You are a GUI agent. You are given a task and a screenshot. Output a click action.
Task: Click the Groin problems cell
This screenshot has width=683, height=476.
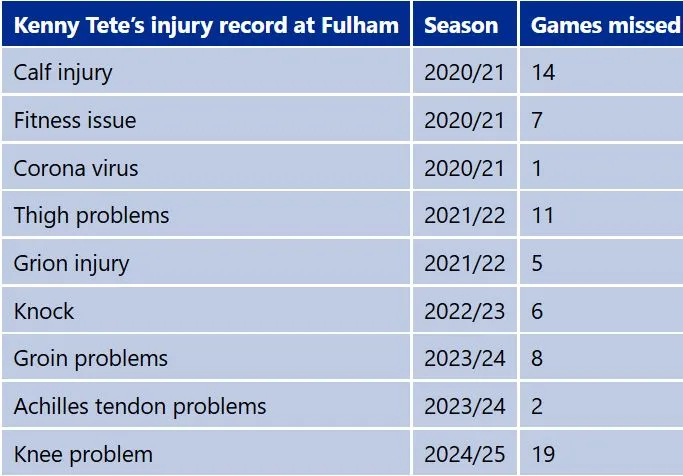click(x=91, y=358)
